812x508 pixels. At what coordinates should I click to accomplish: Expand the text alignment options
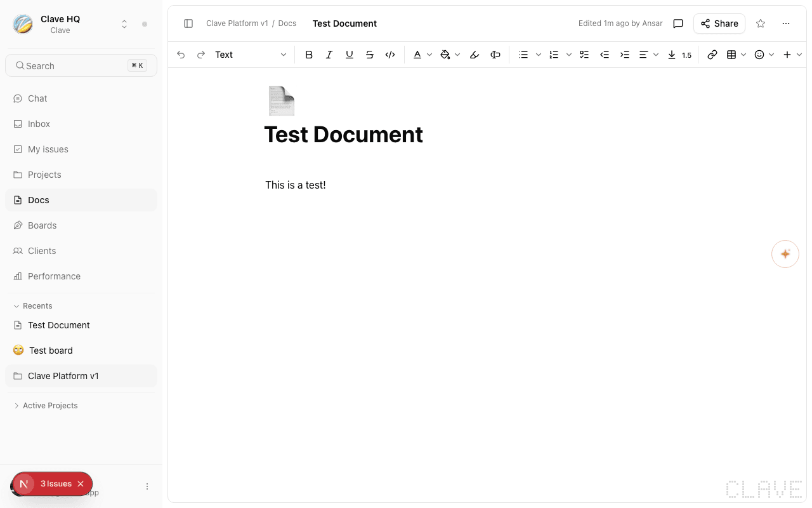[x=656, y=55]
